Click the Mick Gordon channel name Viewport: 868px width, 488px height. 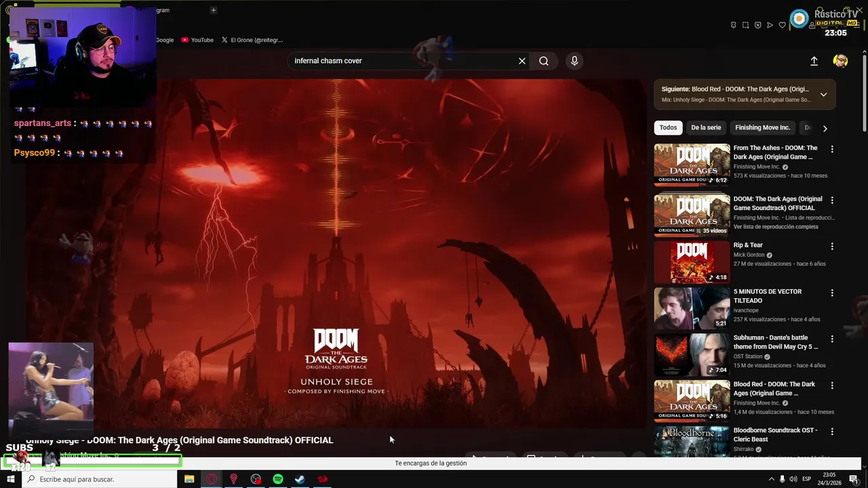(x=749, y=255)
